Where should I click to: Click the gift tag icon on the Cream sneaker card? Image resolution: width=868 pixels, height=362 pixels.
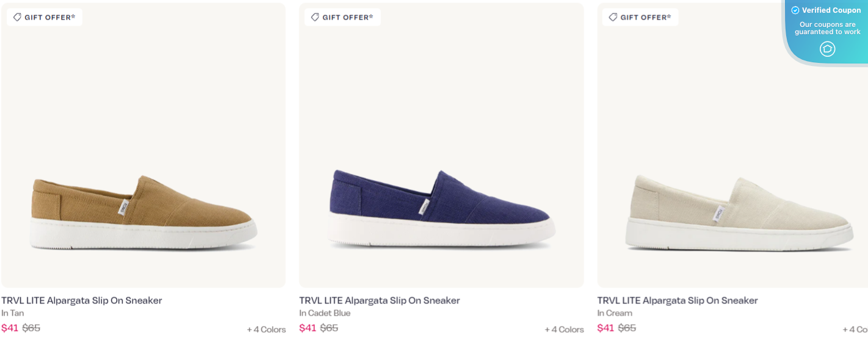click(613, 16)
